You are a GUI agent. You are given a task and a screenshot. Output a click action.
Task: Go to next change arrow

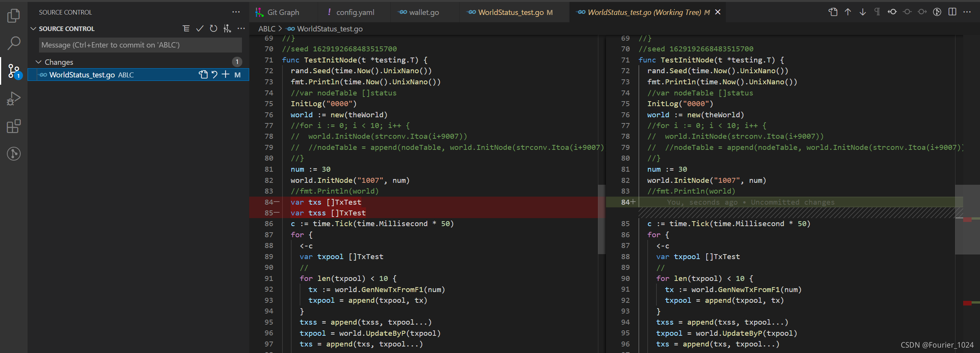[862, 12]
